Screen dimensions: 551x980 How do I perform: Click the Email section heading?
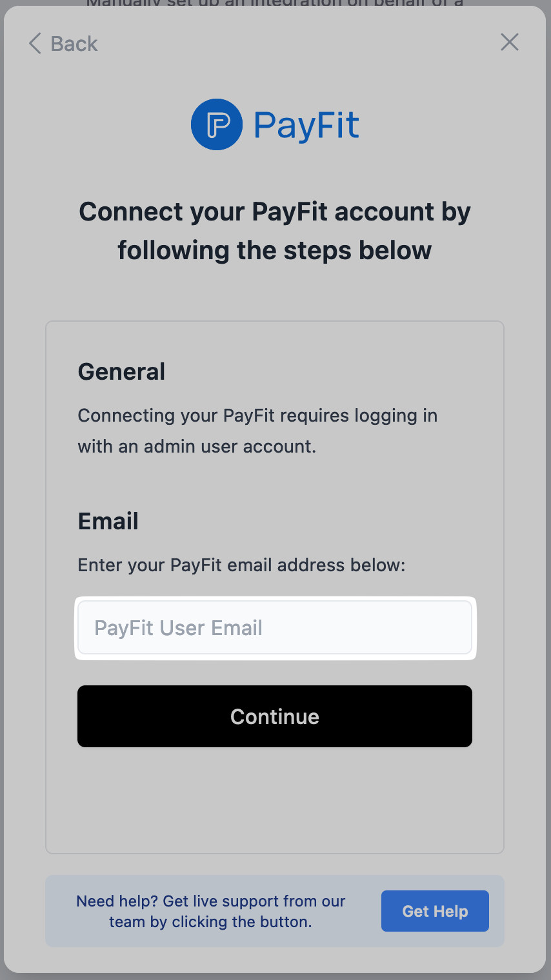[108, 522]
